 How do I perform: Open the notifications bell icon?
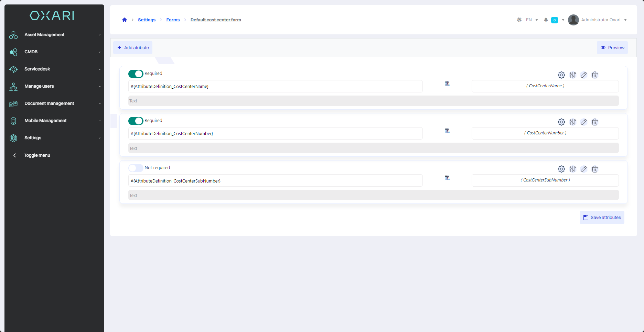[546, 20]
